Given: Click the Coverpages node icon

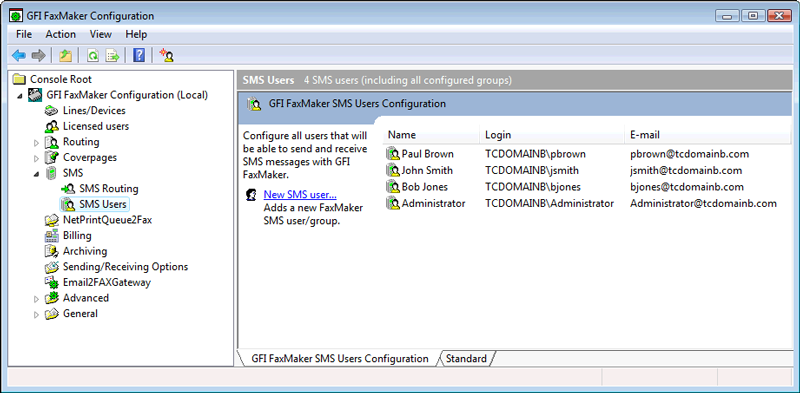Looking at the screenshot, I should click(52, 158).
